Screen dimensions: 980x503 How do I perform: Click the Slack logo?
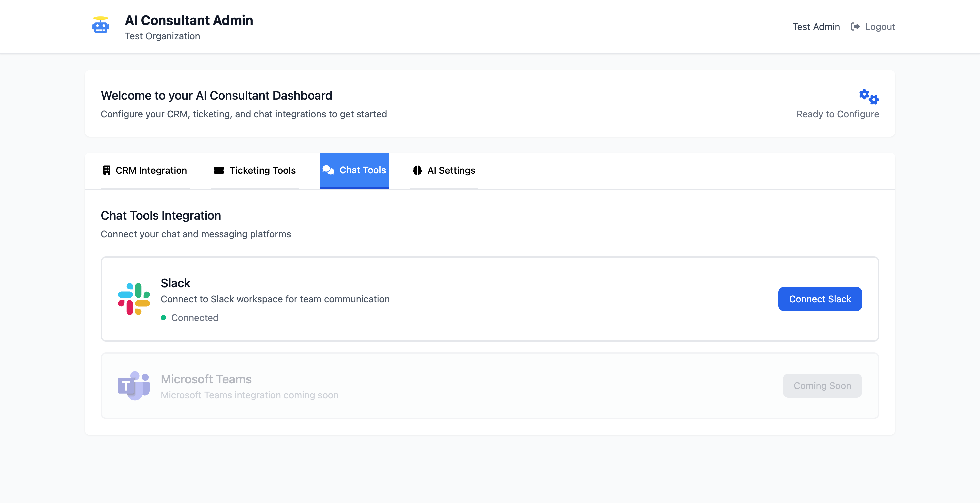tap(134, 299)
